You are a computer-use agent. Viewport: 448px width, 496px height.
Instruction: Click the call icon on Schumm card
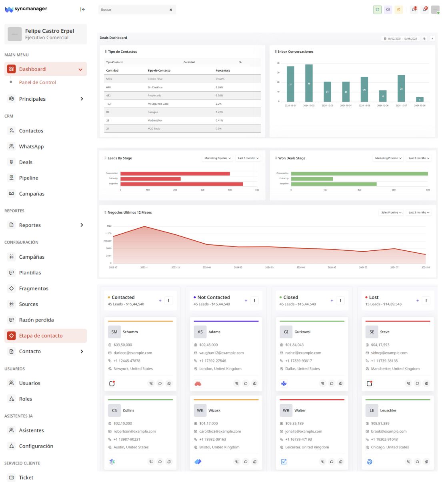(x=151, y=383)
